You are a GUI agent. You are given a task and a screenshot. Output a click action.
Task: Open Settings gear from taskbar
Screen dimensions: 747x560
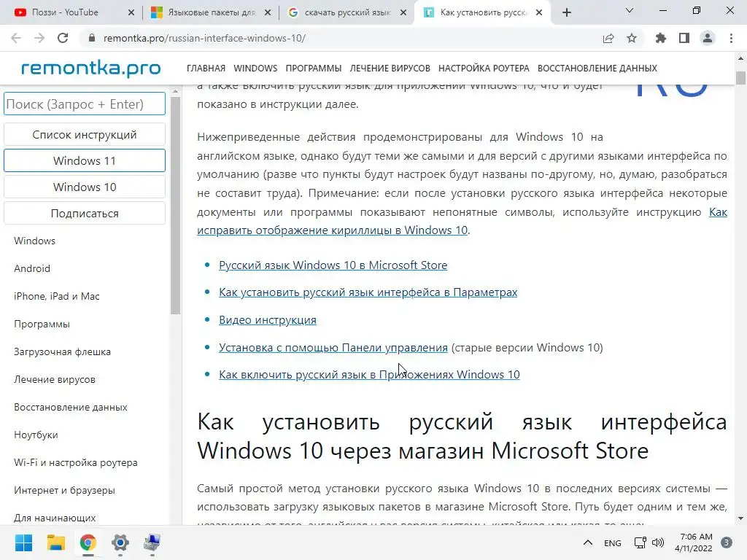[120, 542]
